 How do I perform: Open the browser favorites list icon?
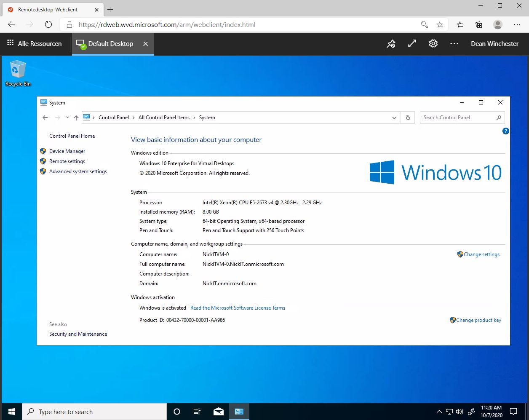(460, 24)
